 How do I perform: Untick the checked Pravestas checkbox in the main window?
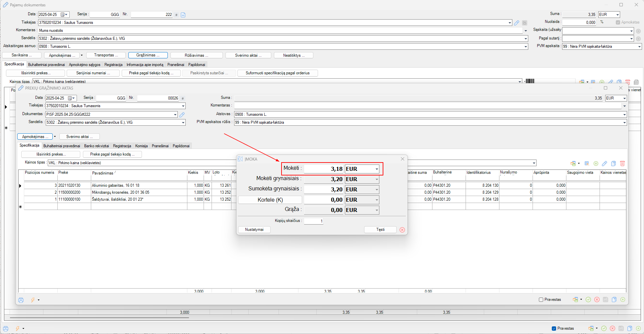(554, 328)
